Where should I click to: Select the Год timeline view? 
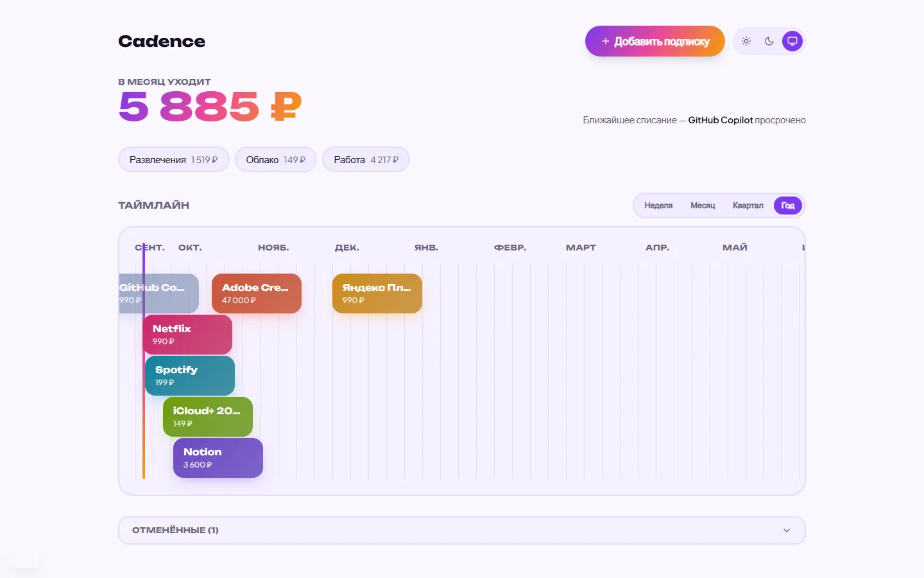(788, 206)
